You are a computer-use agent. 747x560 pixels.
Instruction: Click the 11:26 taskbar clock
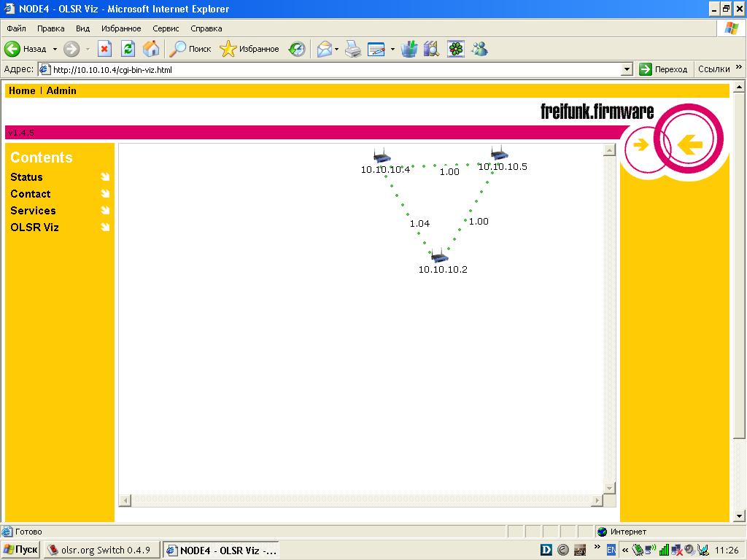tap(727, 550)
